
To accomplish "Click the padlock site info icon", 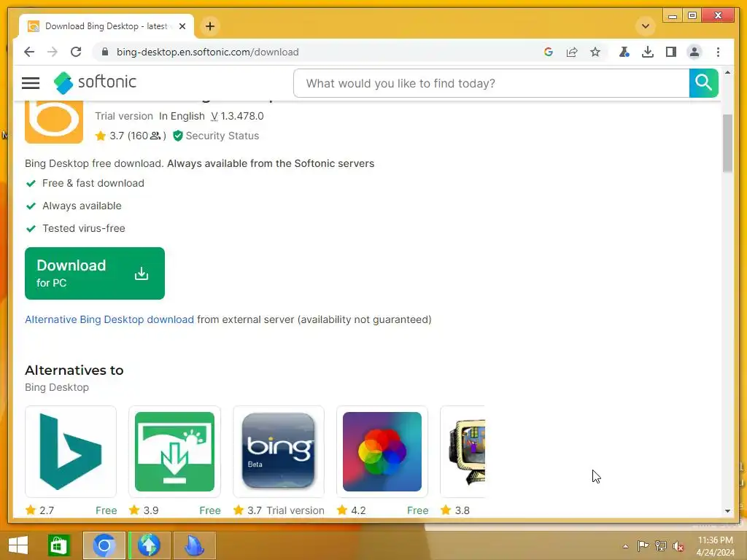I will [105, 52].
